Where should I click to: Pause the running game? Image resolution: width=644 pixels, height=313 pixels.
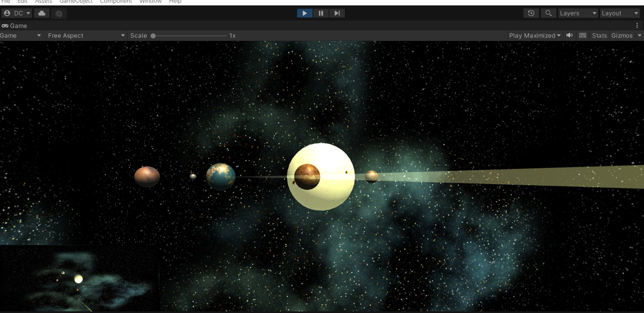(x=321, y=13)
